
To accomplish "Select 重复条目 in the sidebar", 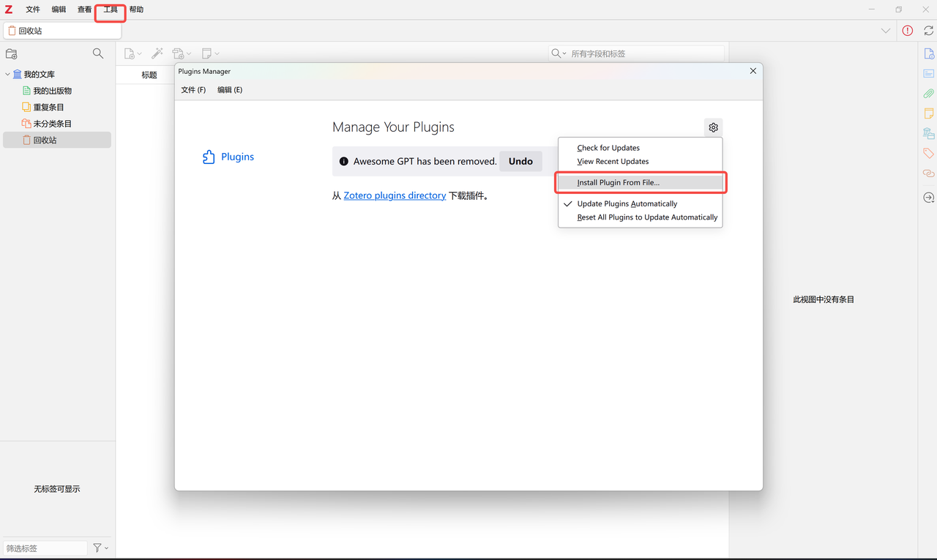I will [x=48, y=107].
